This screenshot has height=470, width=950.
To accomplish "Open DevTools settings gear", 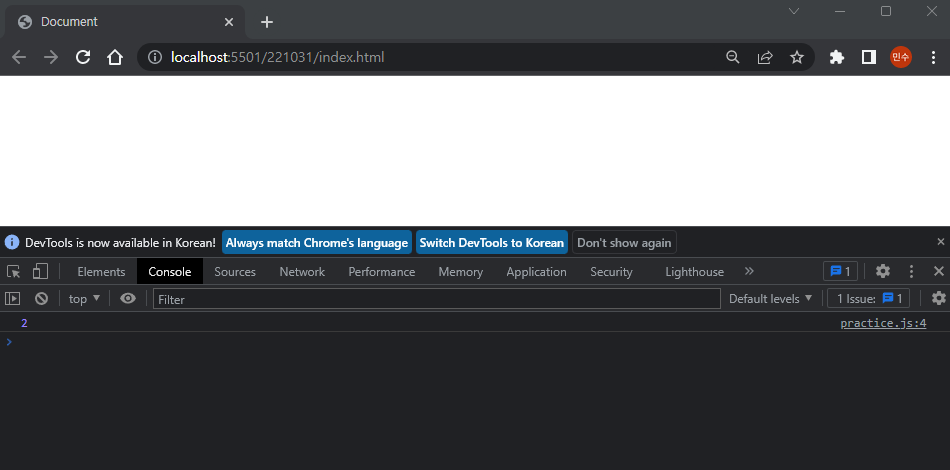I will coord(883,271).
